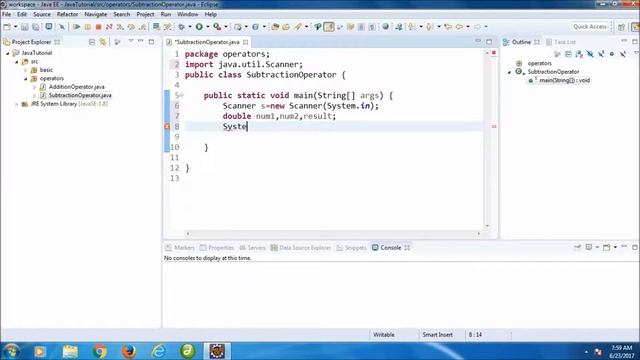The width and height of the screenshot is (640, 360).
Task: Open the Run menu
Action: (166, 14)
